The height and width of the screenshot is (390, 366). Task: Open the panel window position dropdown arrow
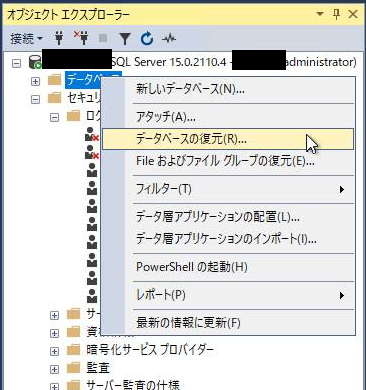[320, 14]
